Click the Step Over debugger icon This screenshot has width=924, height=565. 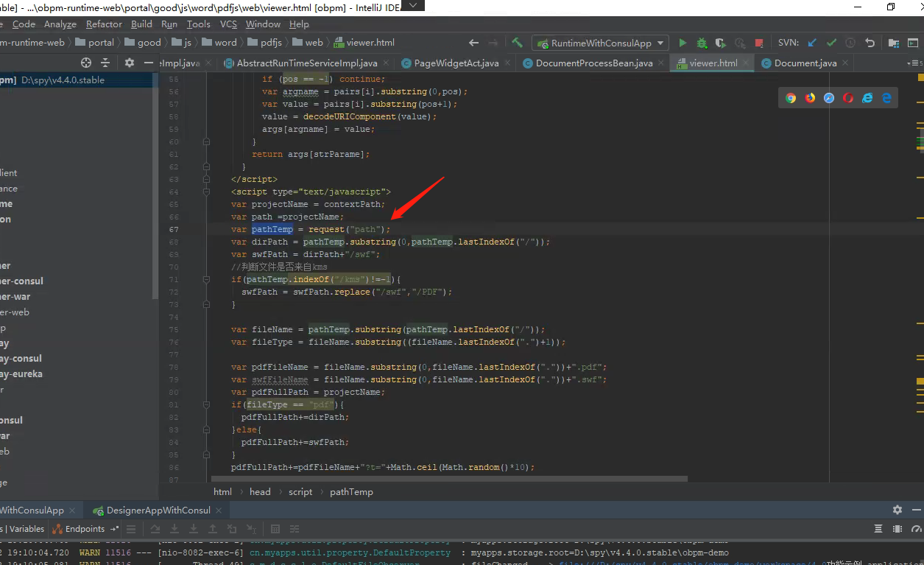155,529
